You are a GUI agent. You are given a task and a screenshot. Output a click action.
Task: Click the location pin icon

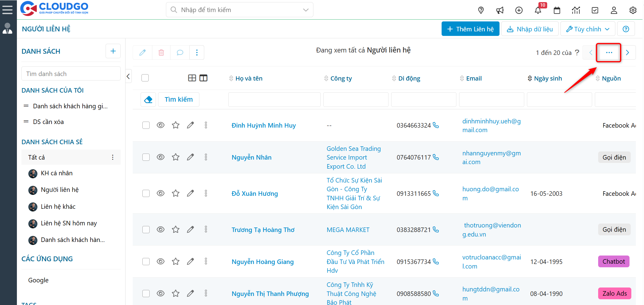click(x=481, y=10)
